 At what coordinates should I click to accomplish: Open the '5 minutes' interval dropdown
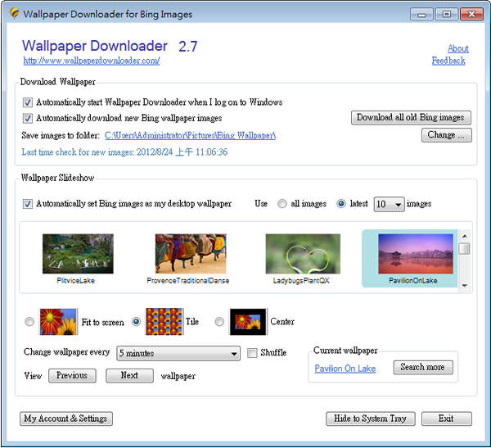coord(178,353)
